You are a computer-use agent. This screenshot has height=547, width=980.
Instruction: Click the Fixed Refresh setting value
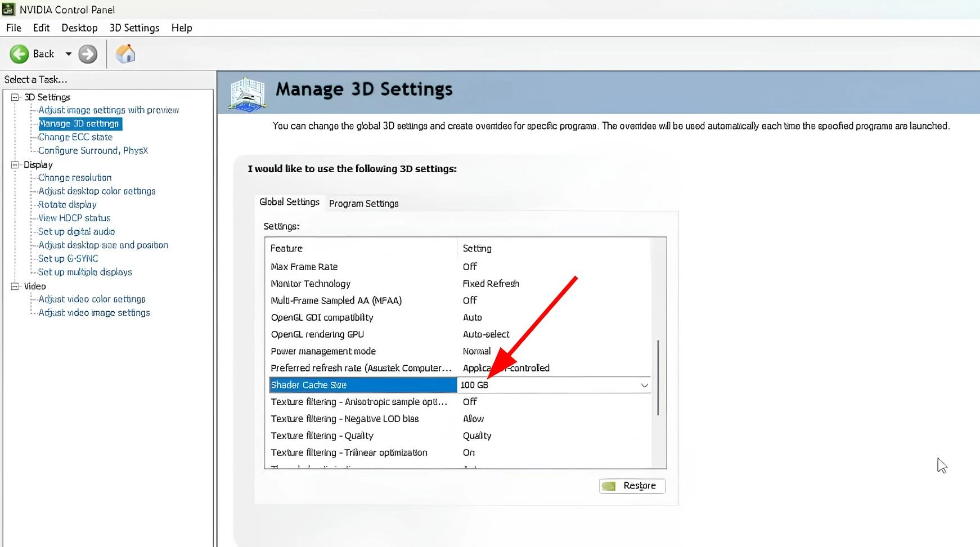click(x=491, y=284)
